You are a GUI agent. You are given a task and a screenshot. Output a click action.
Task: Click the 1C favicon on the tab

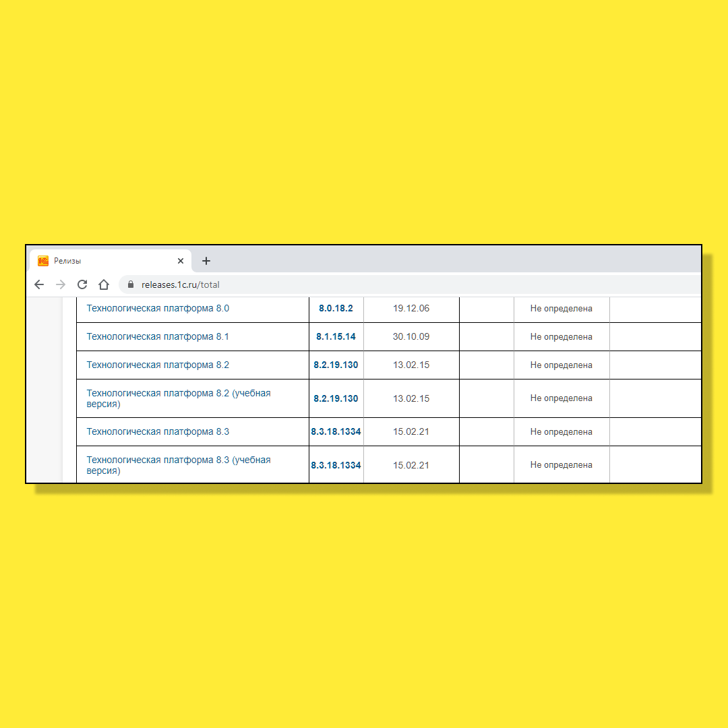click(43, 261)
